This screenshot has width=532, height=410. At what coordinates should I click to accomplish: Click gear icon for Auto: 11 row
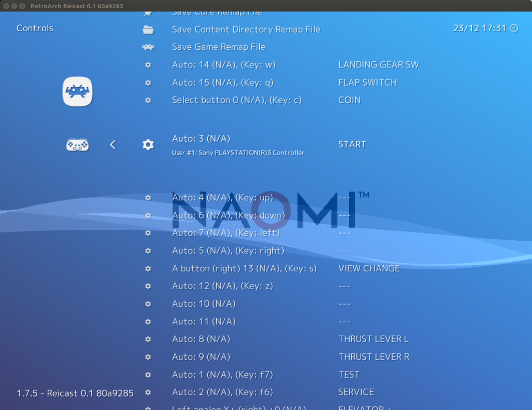coord(148,322)
